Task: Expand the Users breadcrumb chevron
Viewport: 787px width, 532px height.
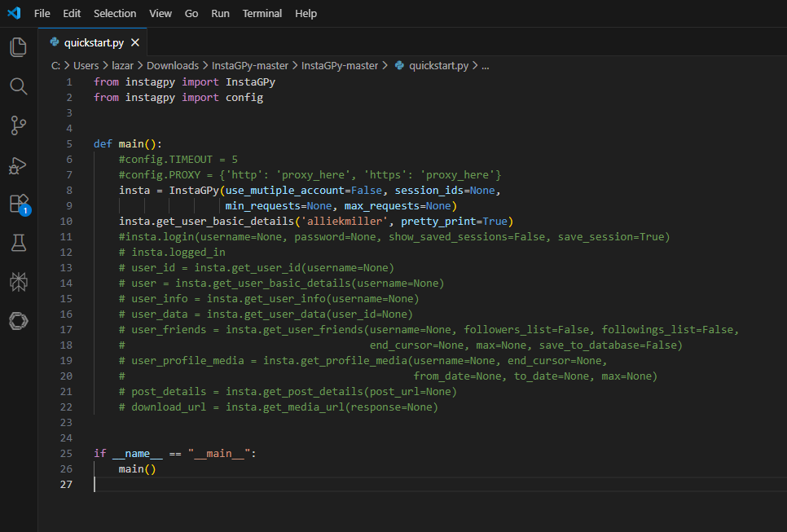Action: (x=106, y=65)
